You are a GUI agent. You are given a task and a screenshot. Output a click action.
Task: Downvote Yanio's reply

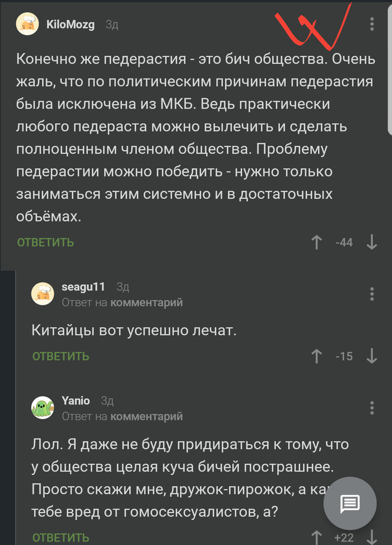point(371,538)
